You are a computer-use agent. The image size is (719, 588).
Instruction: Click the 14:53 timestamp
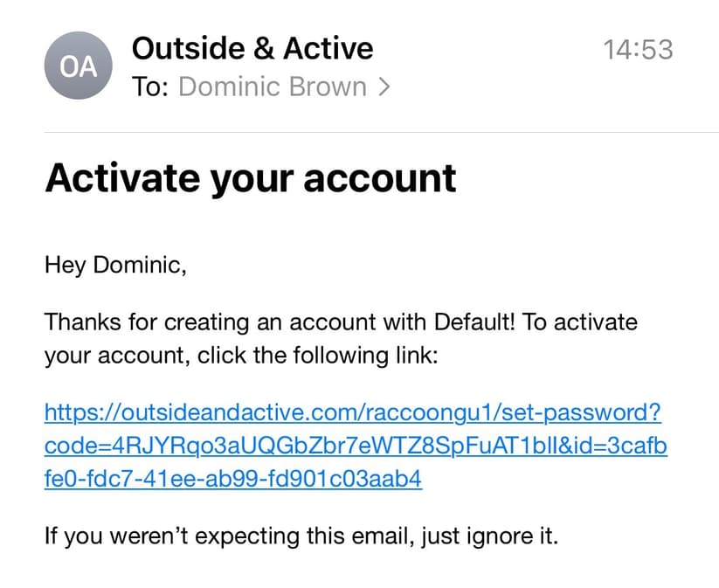pos(638,50)
